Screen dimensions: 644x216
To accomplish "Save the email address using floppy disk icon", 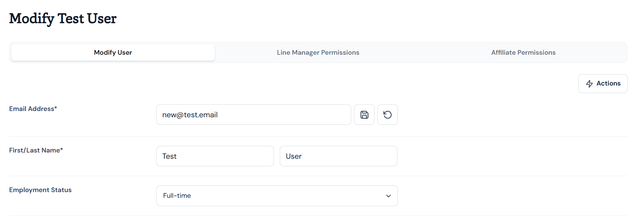I will [x=364, y=115].
